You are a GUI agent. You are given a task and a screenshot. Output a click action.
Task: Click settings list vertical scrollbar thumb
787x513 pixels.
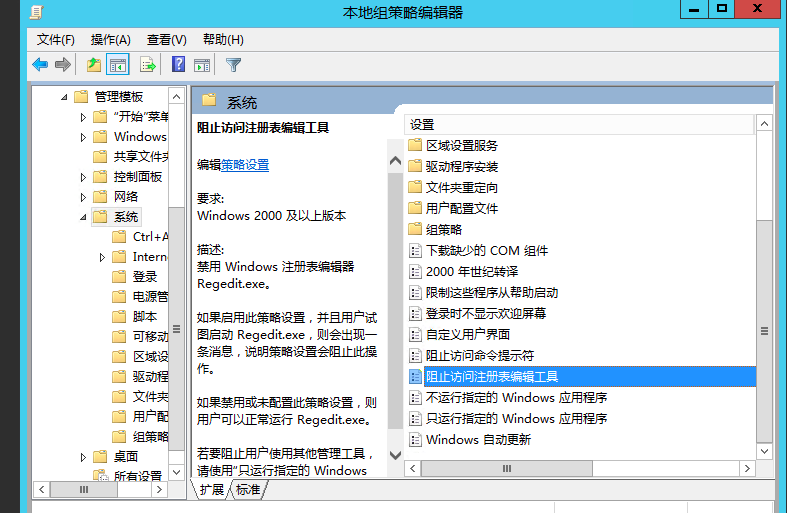click(x=764, y=331)
